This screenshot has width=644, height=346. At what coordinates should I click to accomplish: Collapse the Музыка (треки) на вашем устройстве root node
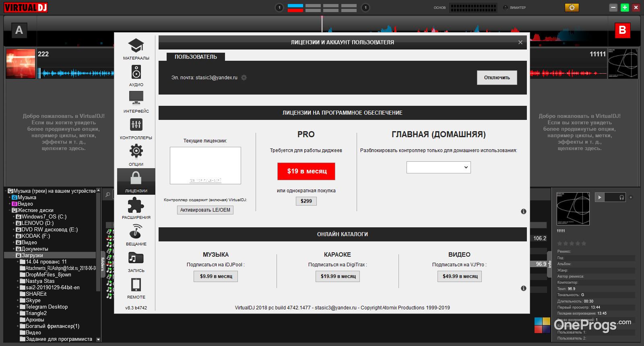click(6, 191)
